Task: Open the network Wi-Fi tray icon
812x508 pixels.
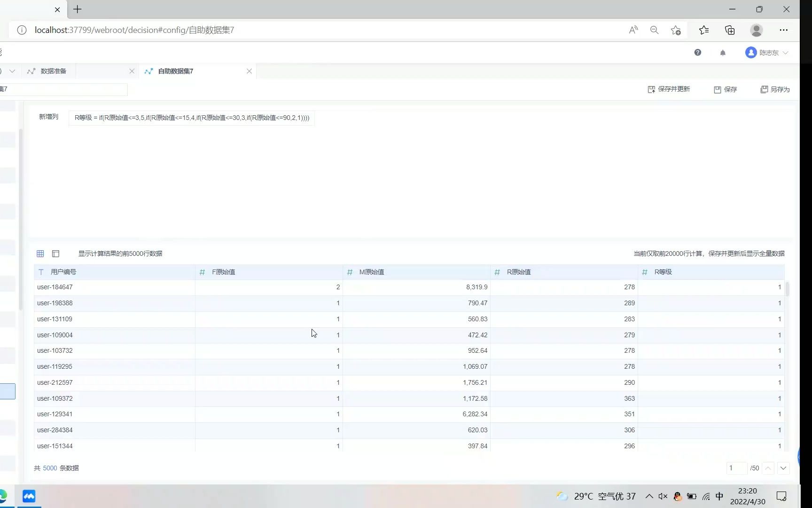Action: tap(706, 496)
